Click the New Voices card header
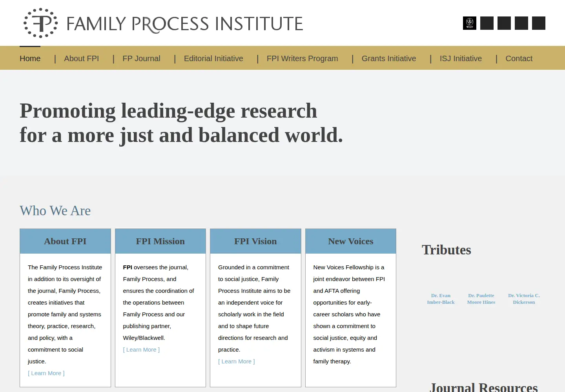 coord(351,241)
